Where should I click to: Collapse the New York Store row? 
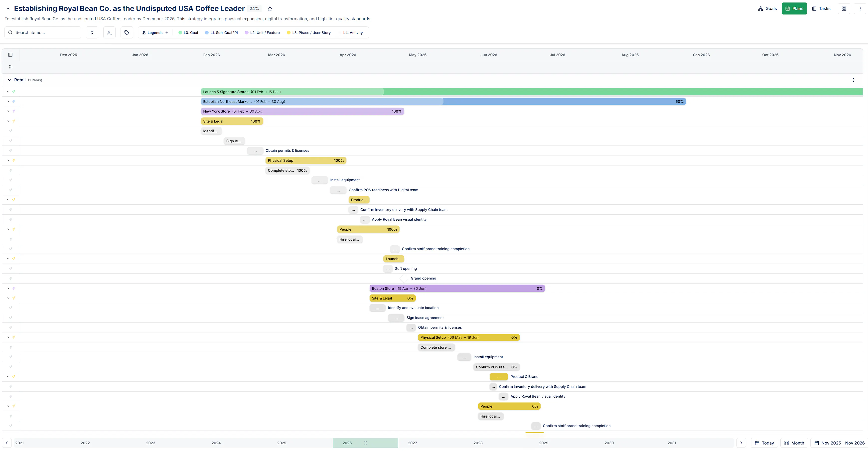point(8,111)
